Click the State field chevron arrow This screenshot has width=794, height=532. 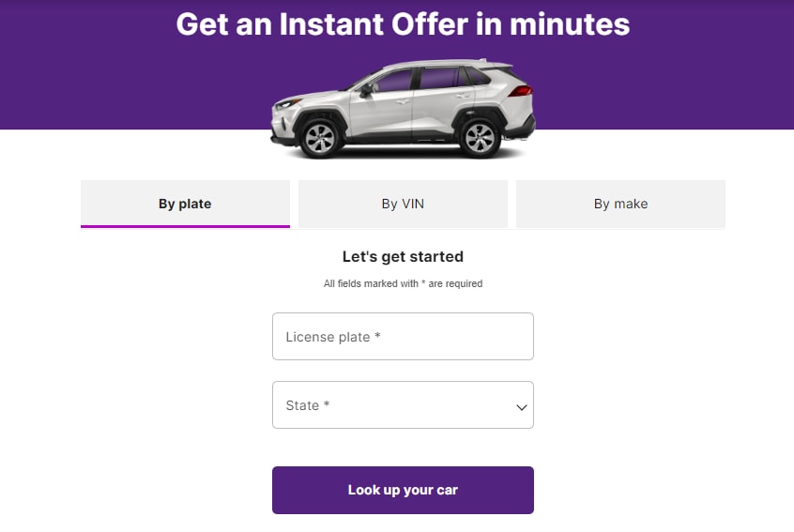(522, 407)
